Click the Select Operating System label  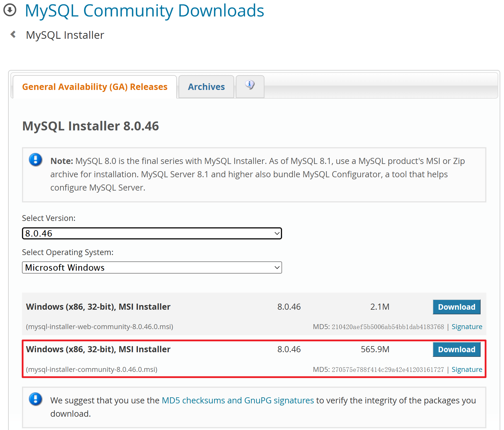(x=68, y=252)
